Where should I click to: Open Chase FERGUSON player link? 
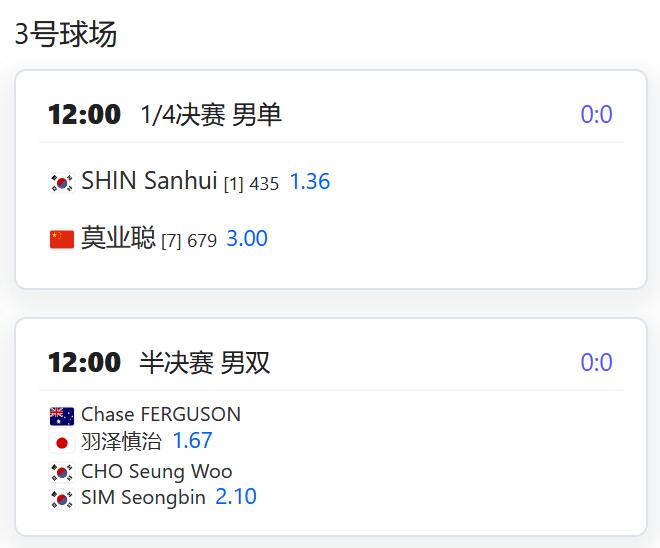click(161, 415)
